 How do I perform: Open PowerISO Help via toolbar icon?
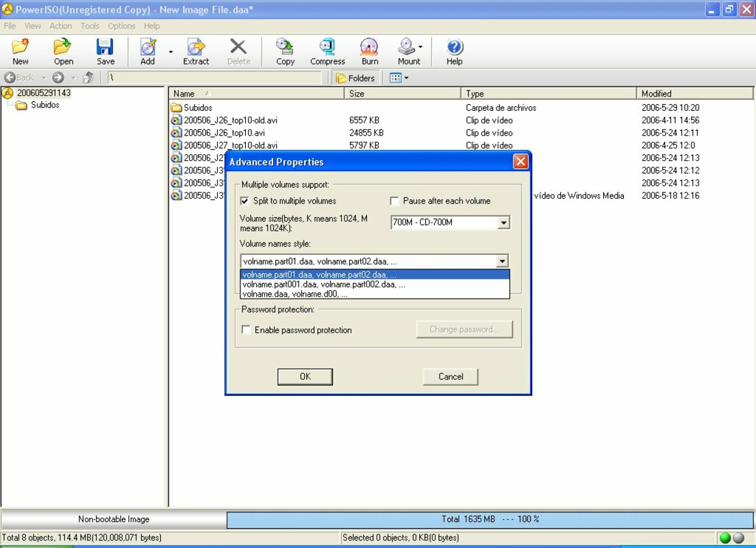453,48
